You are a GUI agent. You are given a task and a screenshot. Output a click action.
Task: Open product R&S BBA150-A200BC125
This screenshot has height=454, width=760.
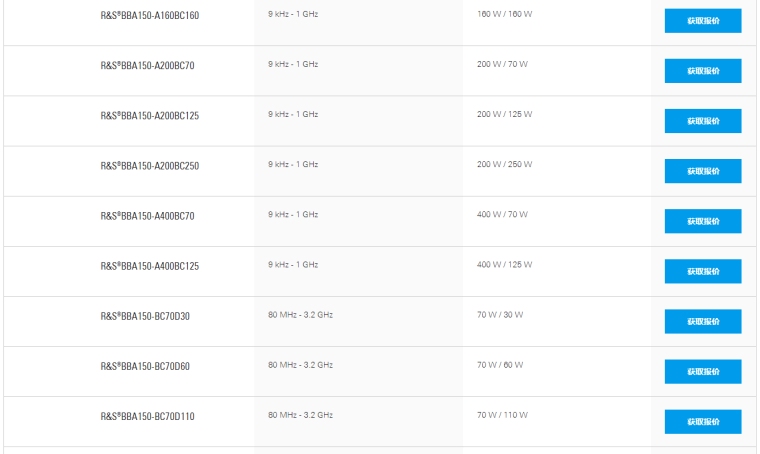pyautogui.click(x=149, y=116)
